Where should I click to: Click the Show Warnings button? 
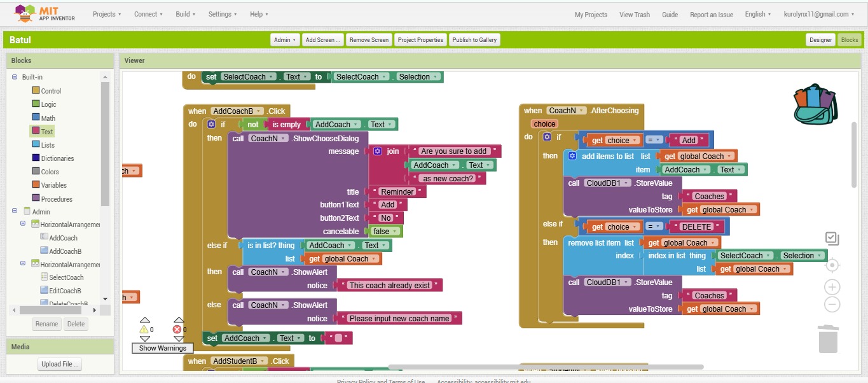coord(163,348)
